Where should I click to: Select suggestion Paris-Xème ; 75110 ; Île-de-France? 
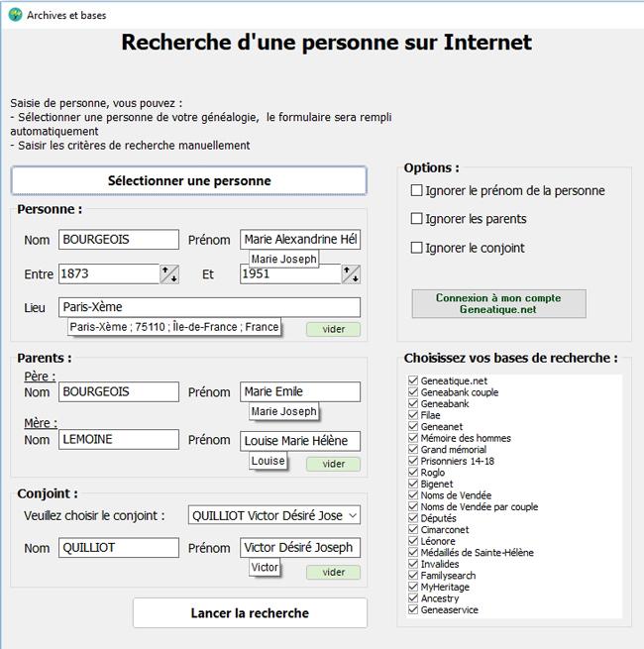pos(173,327)
